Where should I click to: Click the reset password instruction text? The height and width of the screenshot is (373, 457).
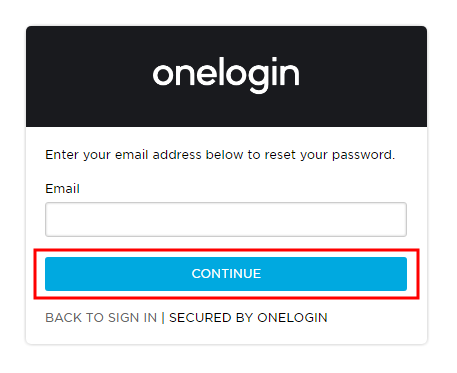(x=220, y=155)
